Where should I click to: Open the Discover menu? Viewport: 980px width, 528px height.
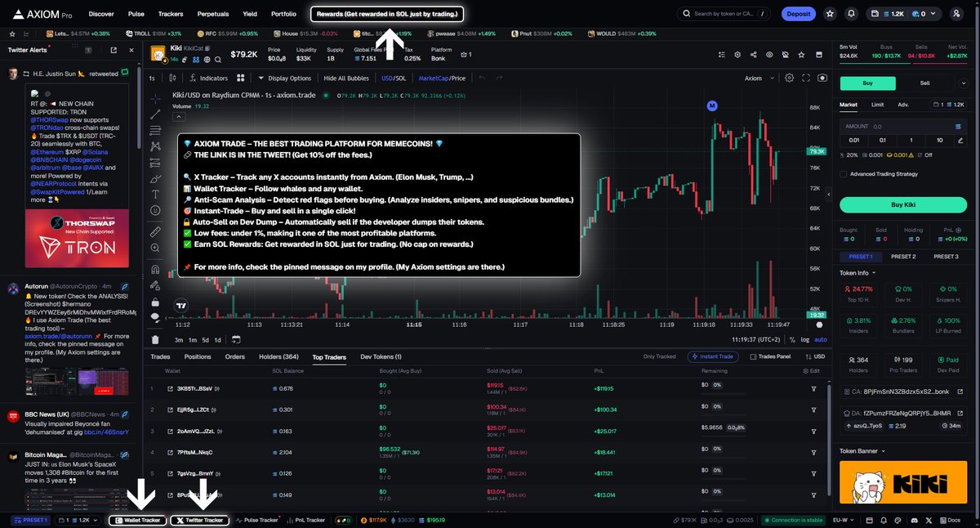coord(101,14)
